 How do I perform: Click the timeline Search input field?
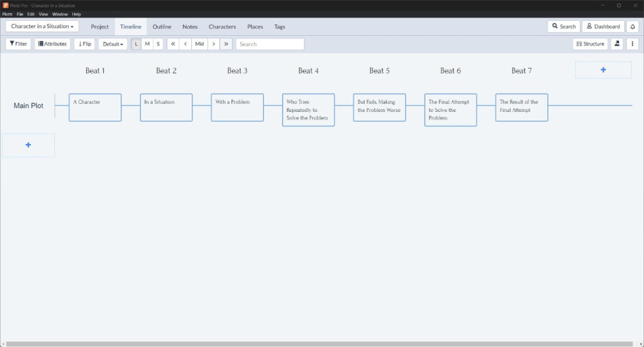tap(270, 44)
